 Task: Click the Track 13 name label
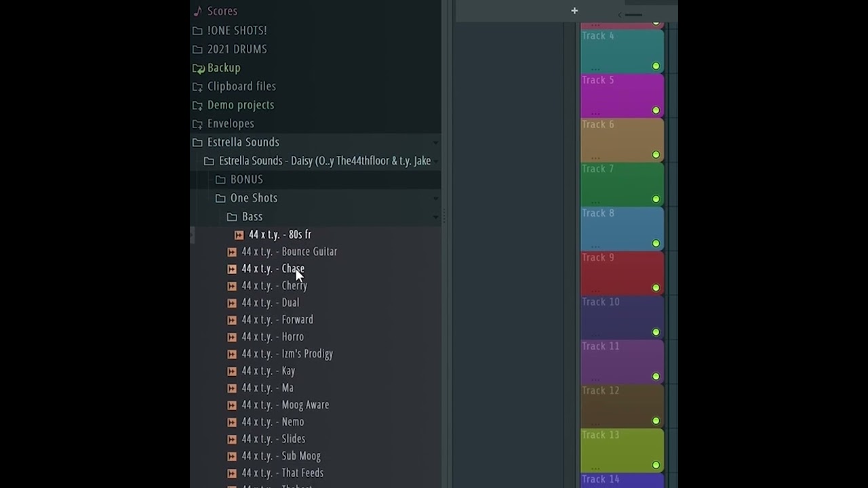coord(600,434)
